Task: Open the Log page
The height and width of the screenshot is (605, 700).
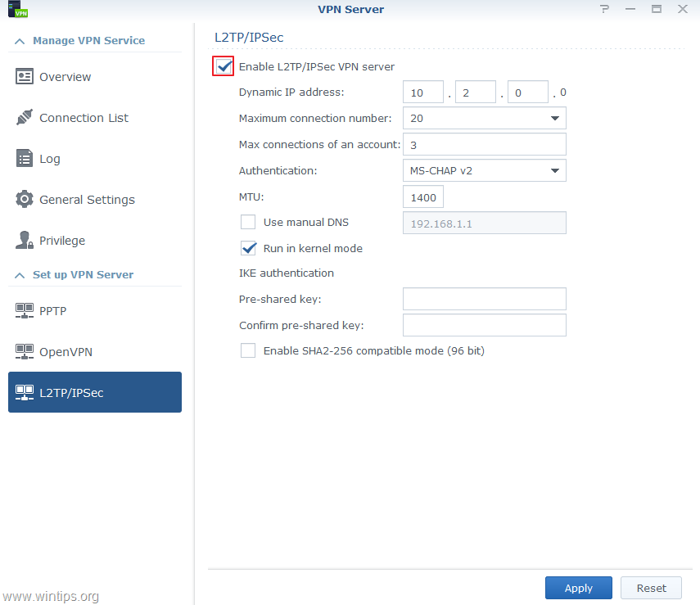Action: [95, 159]
